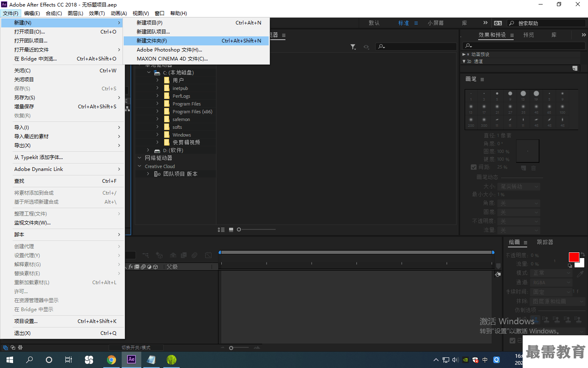588x368 pixels.
Task: Click the After Effects taskbar icon
Action: tap(131, 360)
